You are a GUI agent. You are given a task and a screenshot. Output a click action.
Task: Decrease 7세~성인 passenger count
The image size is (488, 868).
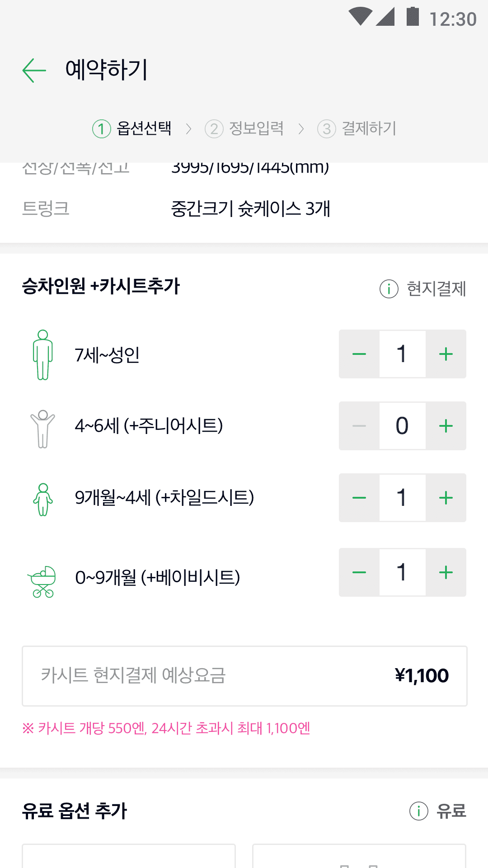tap(359, 354)
